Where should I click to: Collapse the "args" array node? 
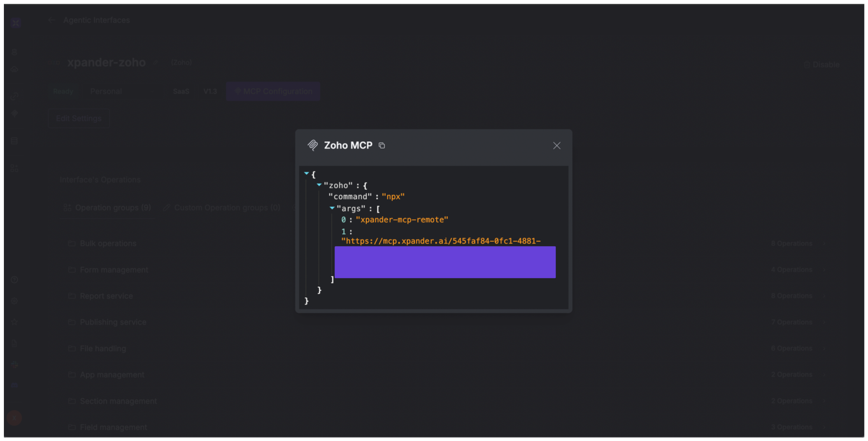tap(332, 208)
